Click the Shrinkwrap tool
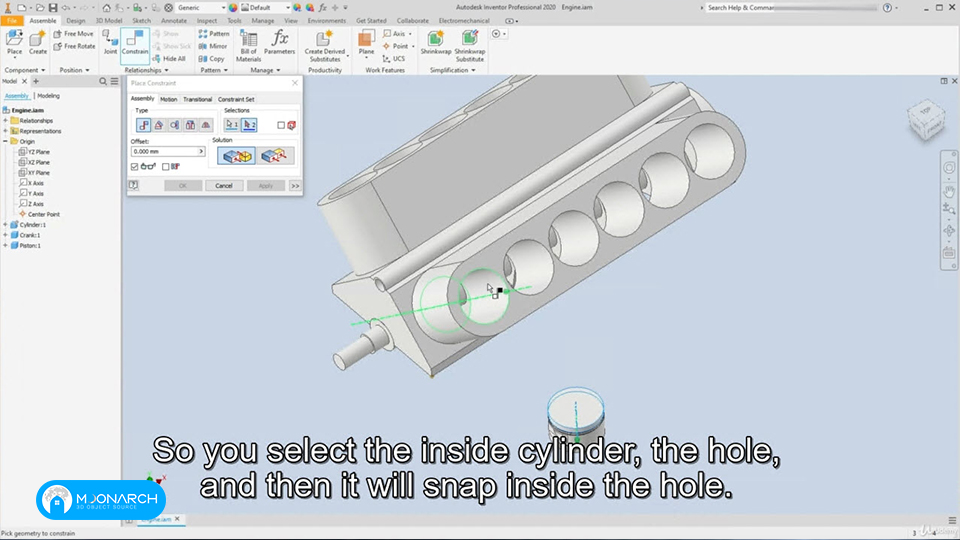 [435, 43]
